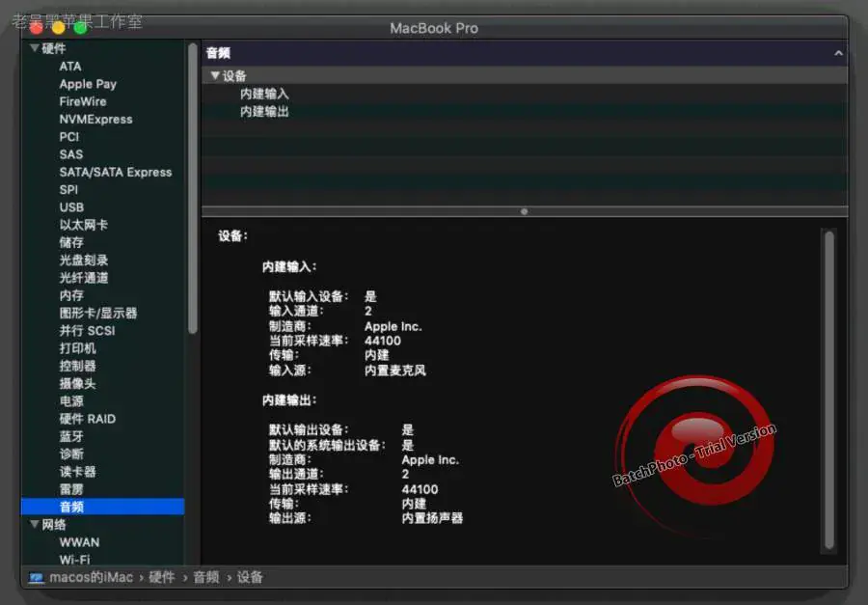Select ATA in the sidebar
Image resolution: width=868 pixels, height=605 pixels.
70,67
